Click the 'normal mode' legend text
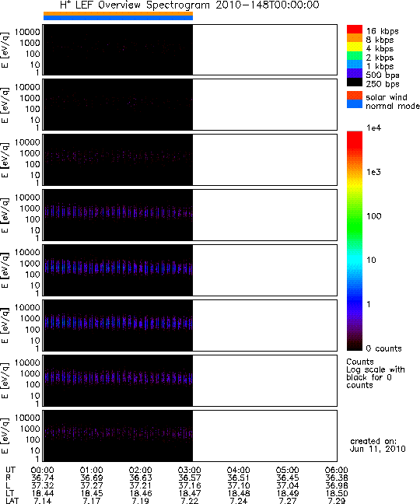 [393, 106]
